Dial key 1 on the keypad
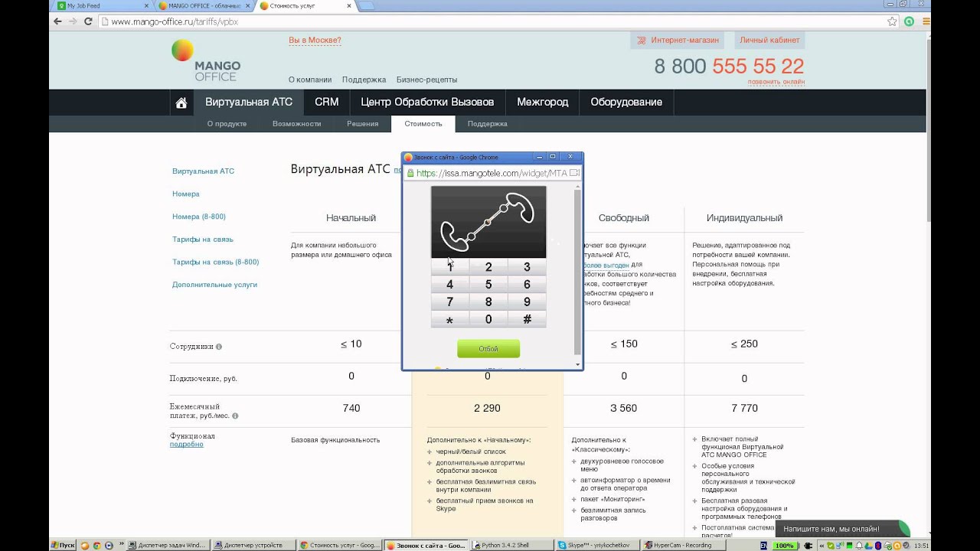980x551 pixels. (x=450, y=267)
